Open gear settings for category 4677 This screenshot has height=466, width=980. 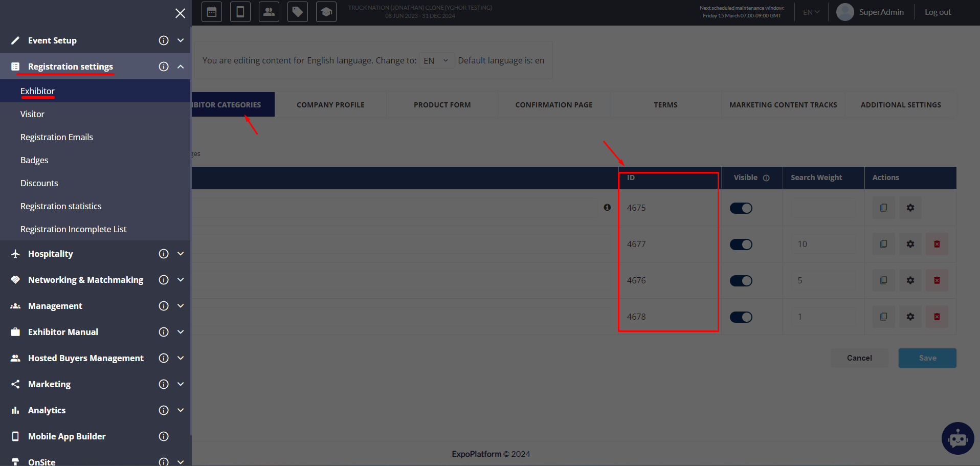(910, 245)
